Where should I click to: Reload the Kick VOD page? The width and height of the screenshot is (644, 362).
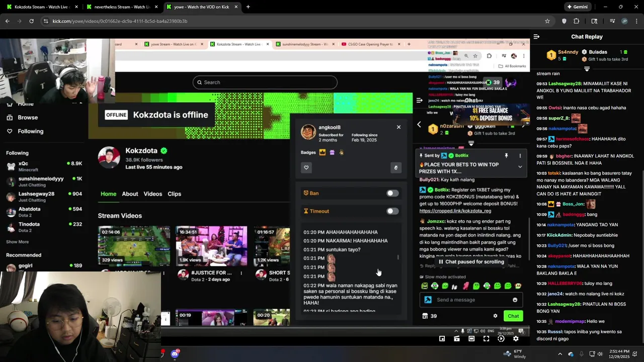click(x=31, y=21)
